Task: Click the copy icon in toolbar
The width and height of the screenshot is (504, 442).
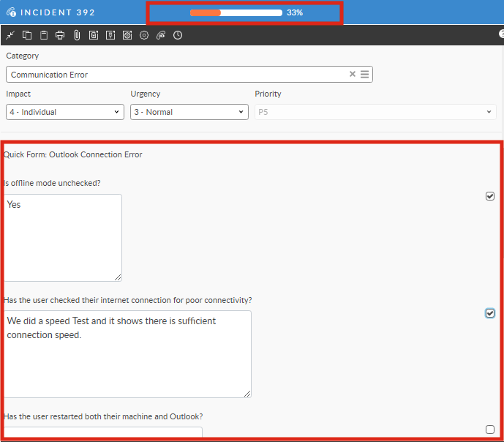Action: click(x=27, y=35)
